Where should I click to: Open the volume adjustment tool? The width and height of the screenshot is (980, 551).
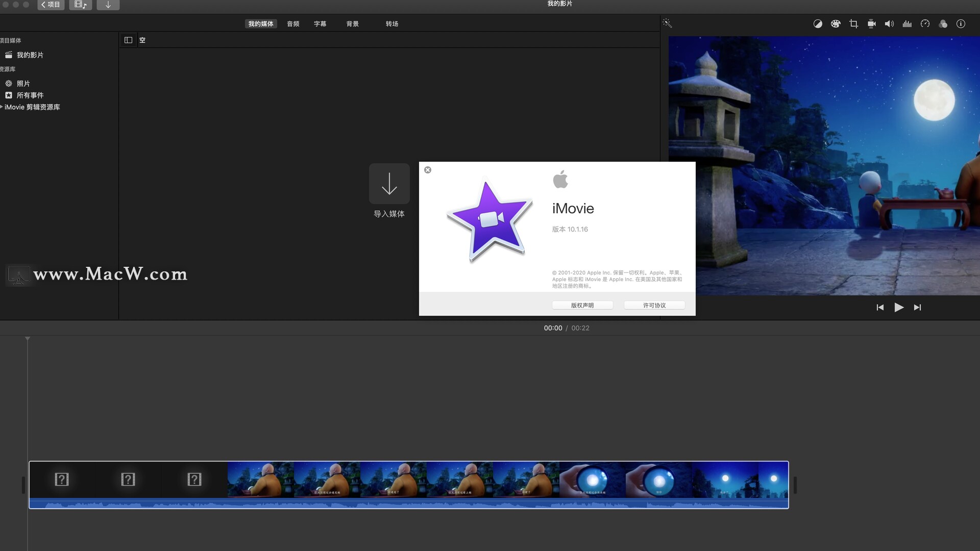pyautogui.click(x=889, y=24)
